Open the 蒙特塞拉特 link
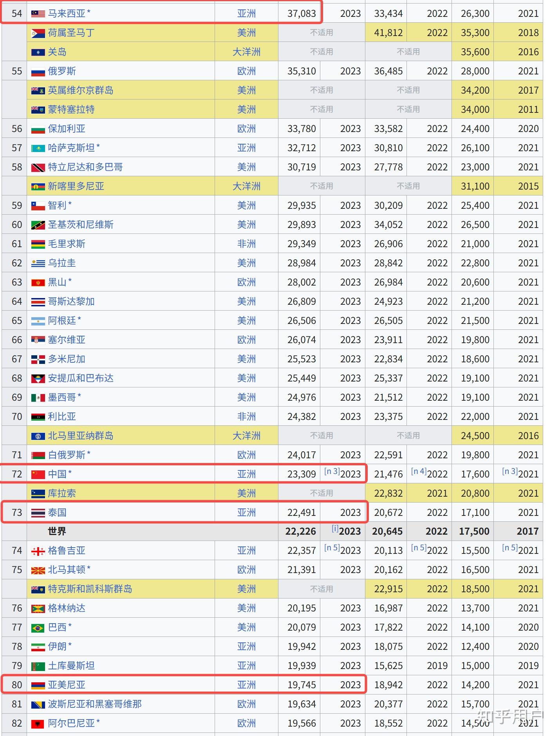This screenshot has width=560, height=736. (71, 110)
